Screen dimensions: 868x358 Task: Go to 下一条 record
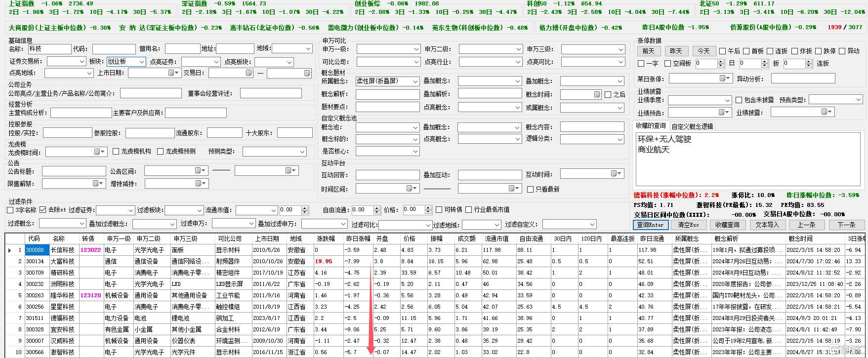[846, 225]
